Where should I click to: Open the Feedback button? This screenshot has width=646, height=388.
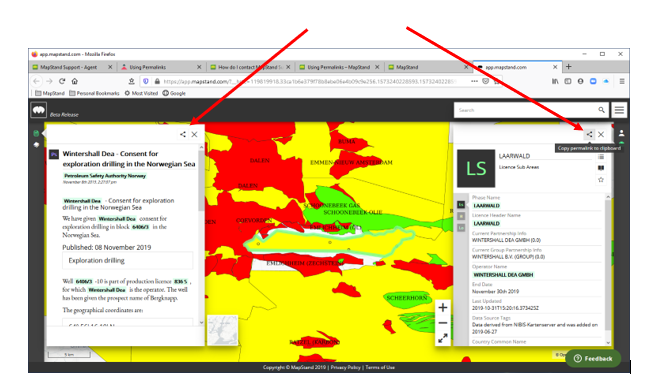[x=593, y=358]
